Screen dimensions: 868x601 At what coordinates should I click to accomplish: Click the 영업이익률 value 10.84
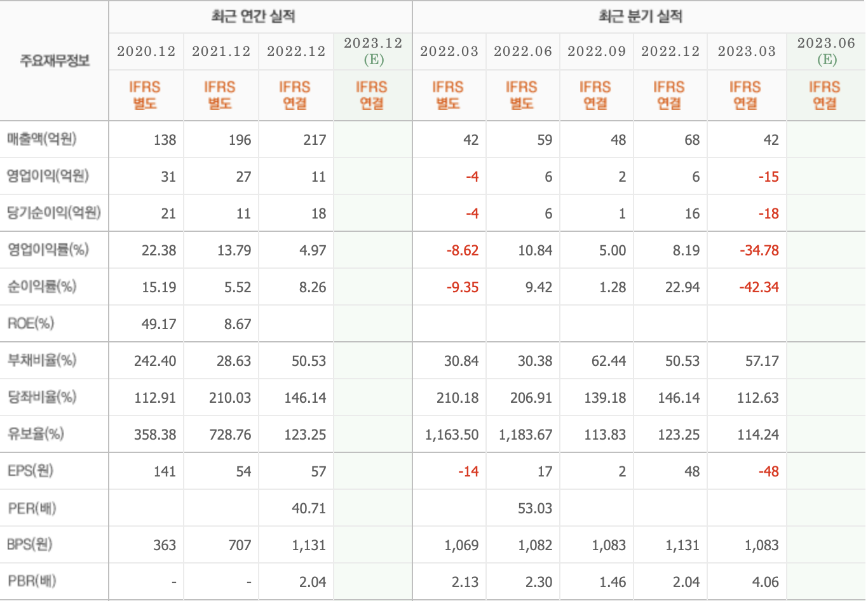point(535,250)
